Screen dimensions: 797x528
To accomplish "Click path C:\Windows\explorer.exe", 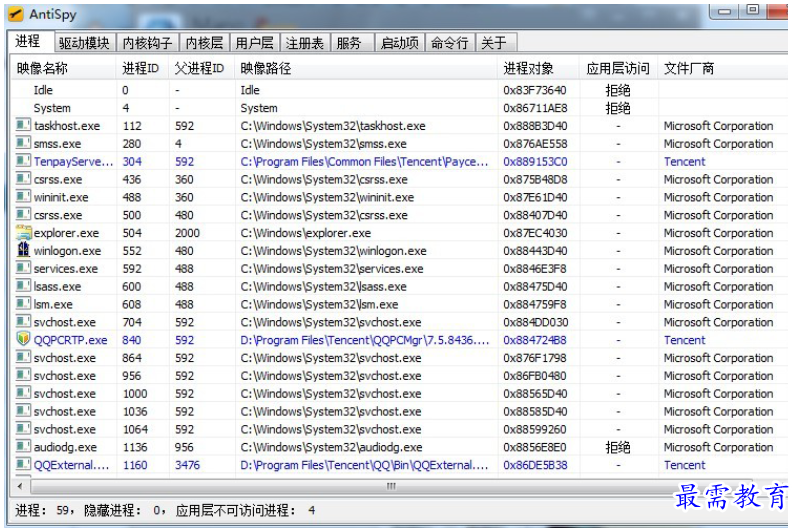I will pyautogui.click(x=305, y=233).
